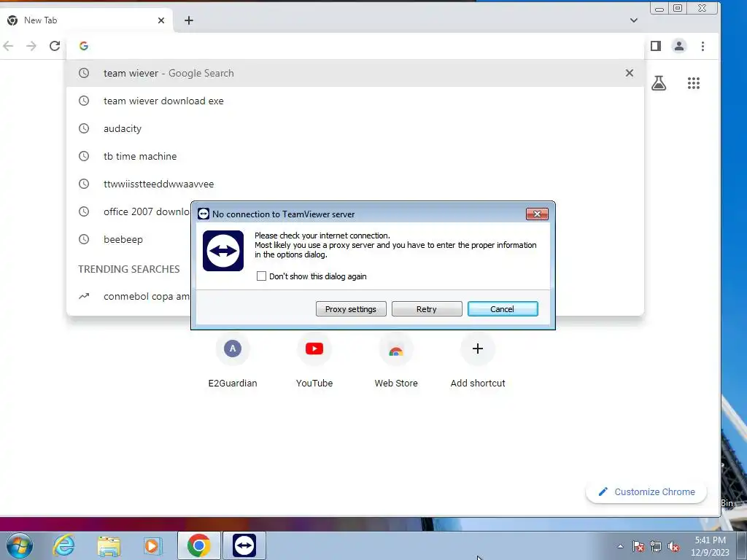Go forward in Chrome

(31, 46)
